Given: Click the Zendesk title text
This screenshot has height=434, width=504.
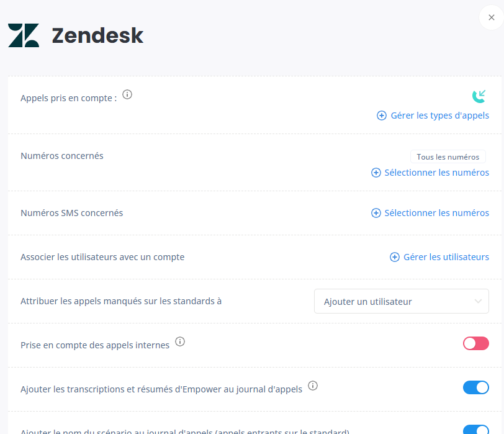Looking at the screenshot, I should pyautogui.click(x=97, y=35).
